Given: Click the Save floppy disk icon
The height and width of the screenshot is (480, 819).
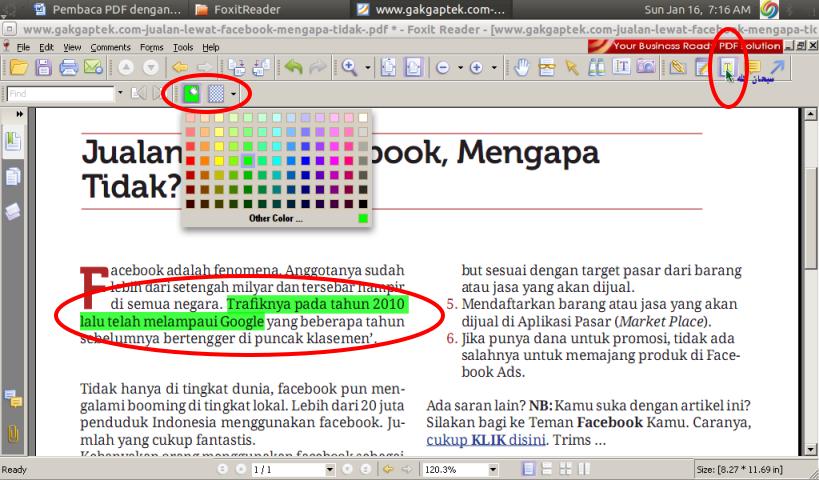Looking at the screenshot, I should pos(43,67).
